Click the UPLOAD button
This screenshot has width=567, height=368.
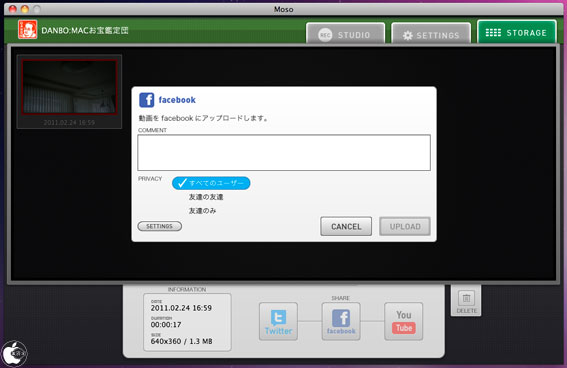405,226
